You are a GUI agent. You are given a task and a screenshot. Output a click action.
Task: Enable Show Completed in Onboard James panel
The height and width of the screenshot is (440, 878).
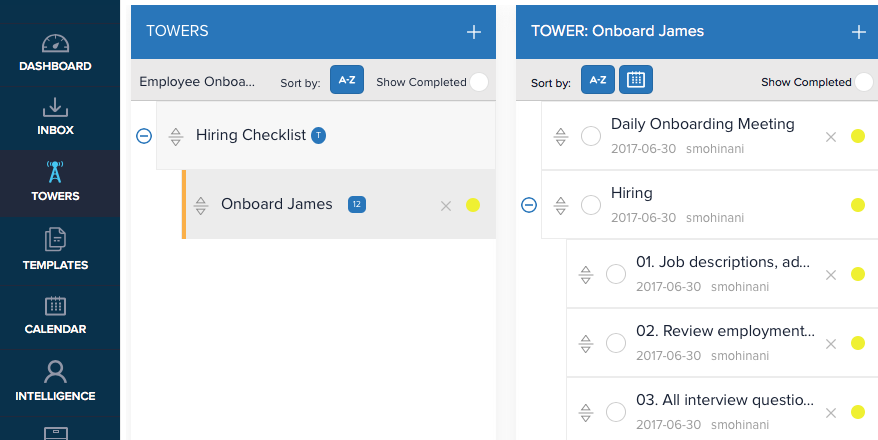[863, 82]
